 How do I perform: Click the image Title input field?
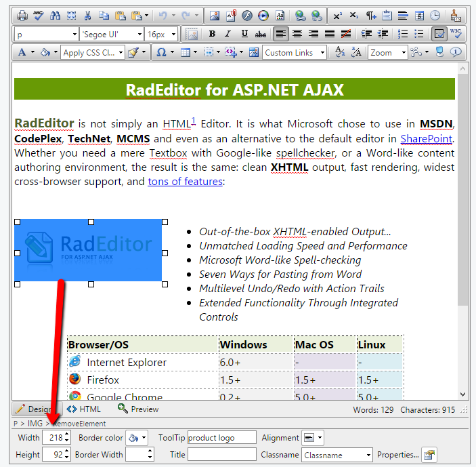tap(222, 455)
